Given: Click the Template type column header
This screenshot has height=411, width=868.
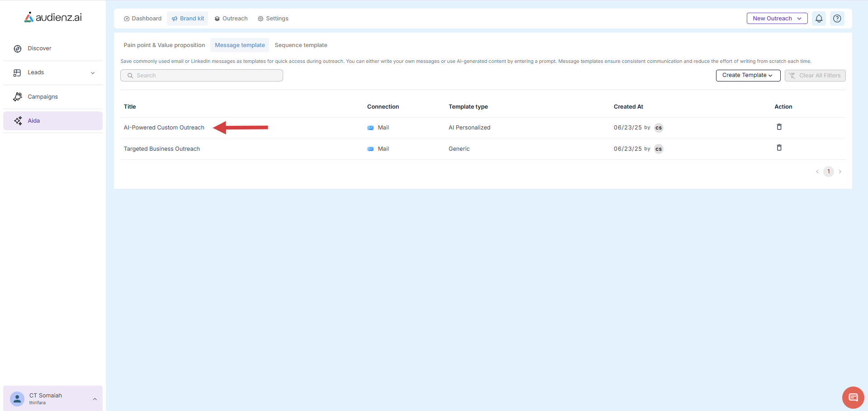Looking at the screenshot, I should tap(468, 107).
